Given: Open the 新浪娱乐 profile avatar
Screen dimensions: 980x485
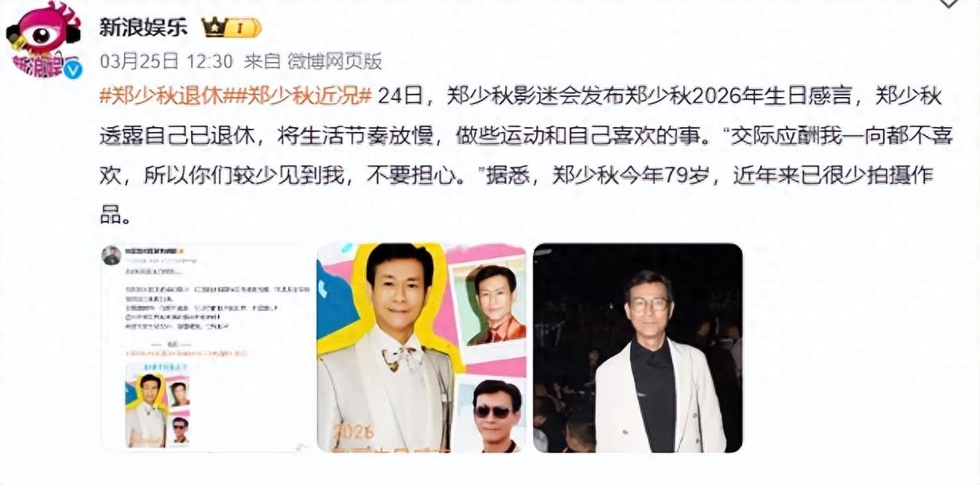Looking at the screenshot, I should (x=44, y=40).
